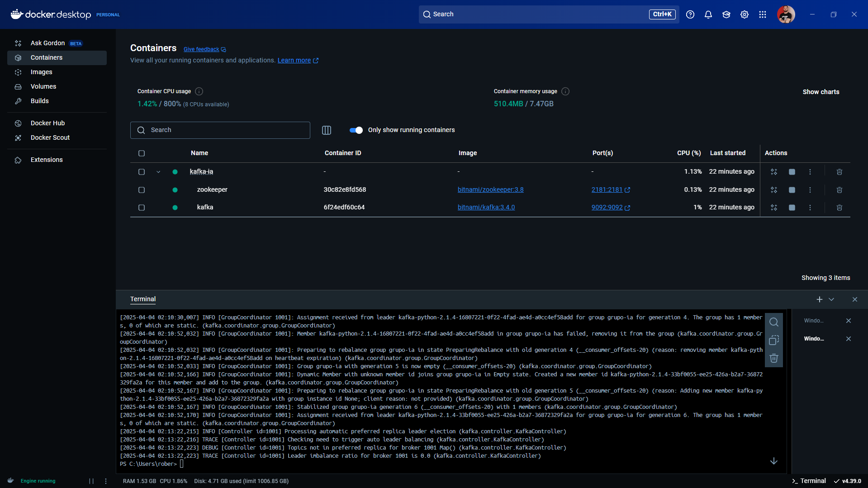Viewport: 868px width, 488px height.
Task: Stop the zookeeper container
Action: point(792,190)
